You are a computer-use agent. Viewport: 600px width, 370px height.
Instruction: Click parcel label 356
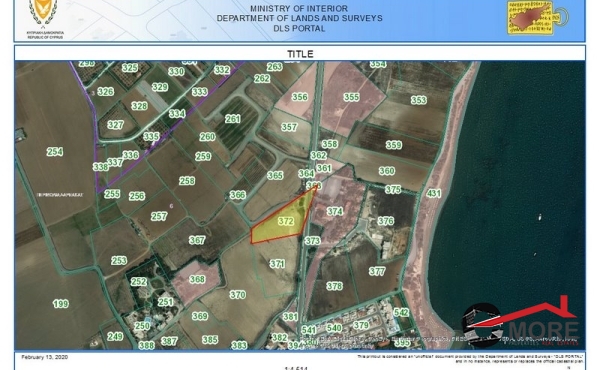tap(300, 97)
